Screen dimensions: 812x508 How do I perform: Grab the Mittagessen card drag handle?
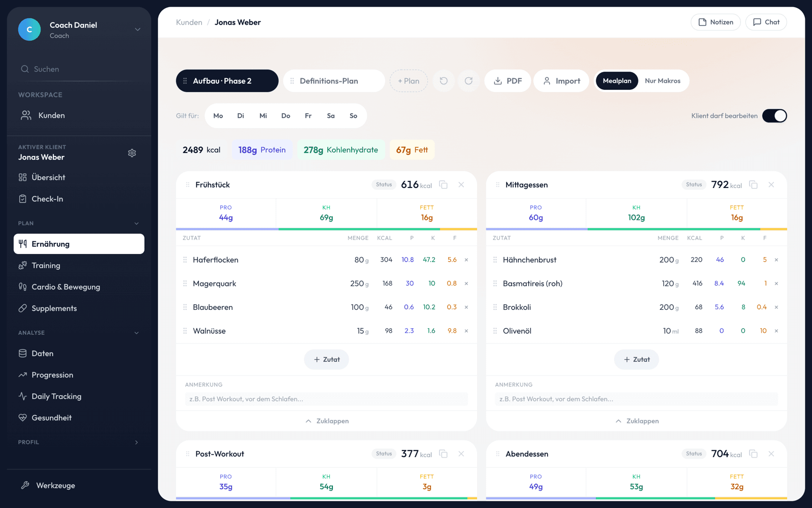tap(498, 185)
